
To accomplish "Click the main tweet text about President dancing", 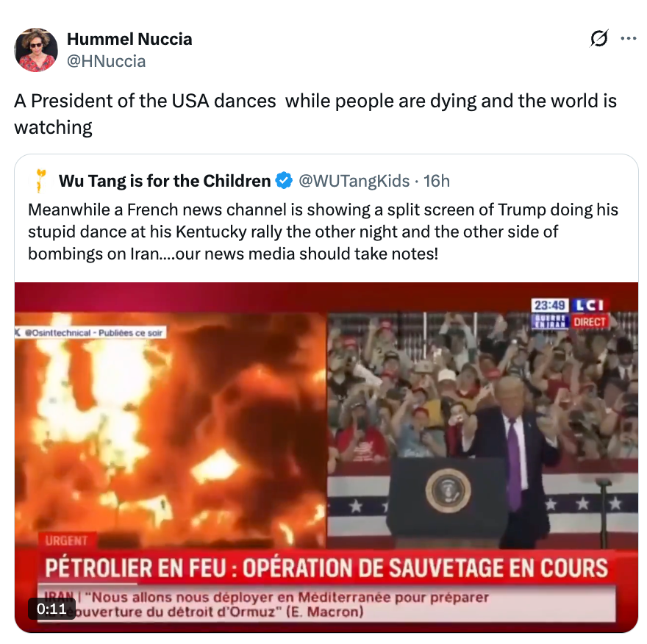I will [315, 114].
